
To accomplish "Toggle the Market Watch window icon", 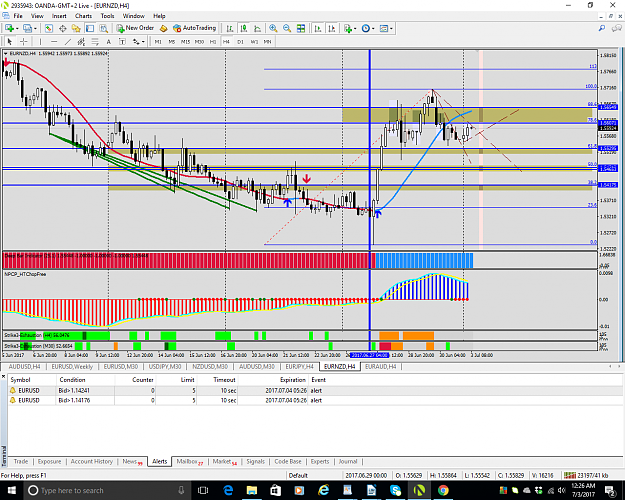I will [x=49, y=28].
